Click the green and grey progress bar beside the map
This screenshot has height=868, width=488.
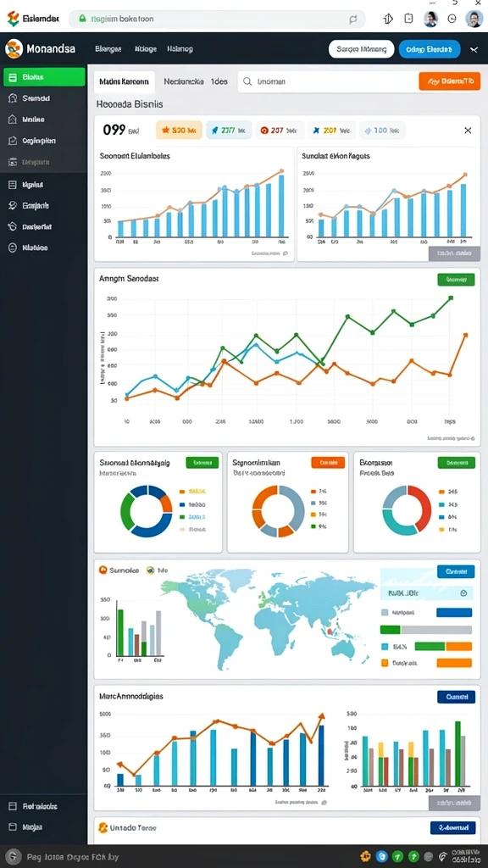(x=426, y=630)
